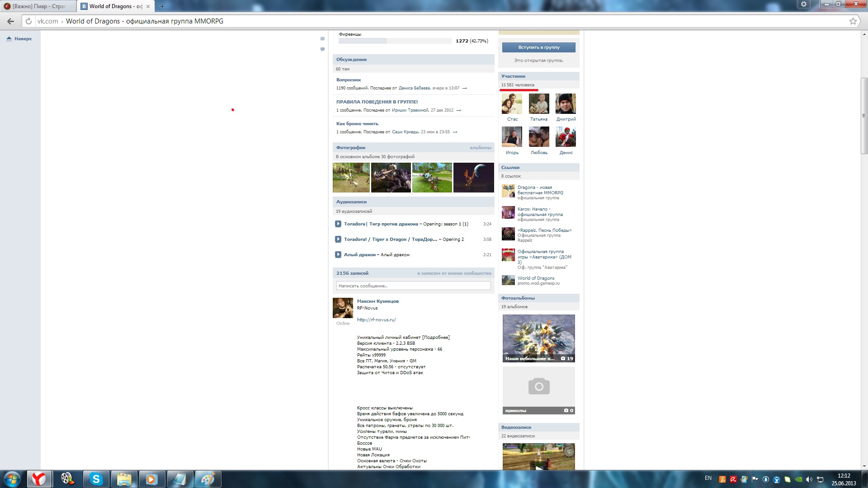Open the Вопросник discussion topic

click(349, 80)
